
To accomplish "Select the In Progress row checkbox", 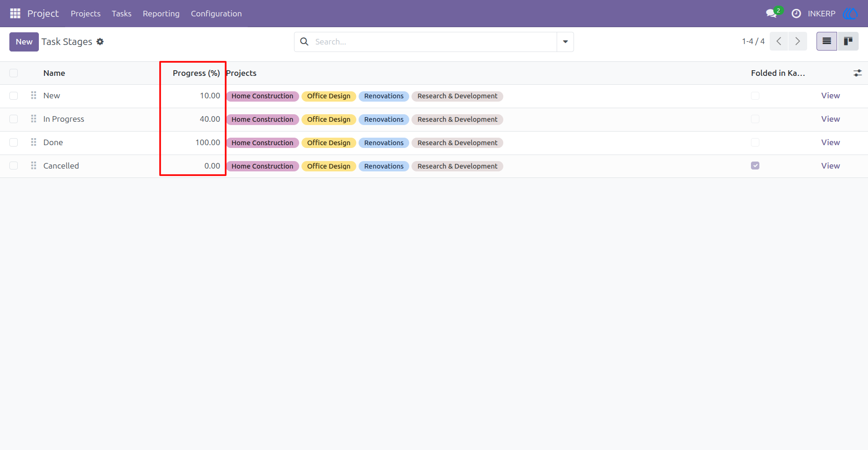I will pyautogui.click(x=14, y=119).
